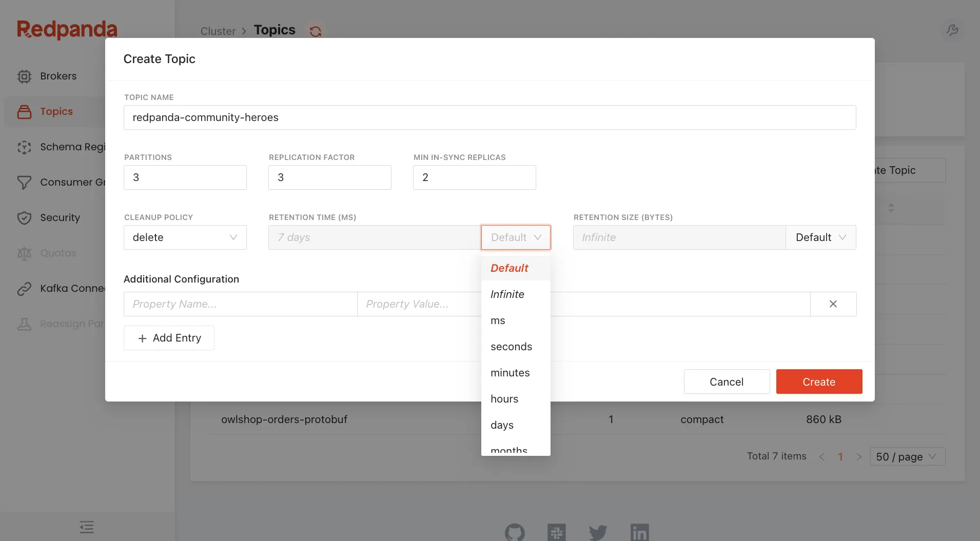Viewport: 980px width, 541px height.
Task: Choose ms as retention unit
Action: click(516, 320)
